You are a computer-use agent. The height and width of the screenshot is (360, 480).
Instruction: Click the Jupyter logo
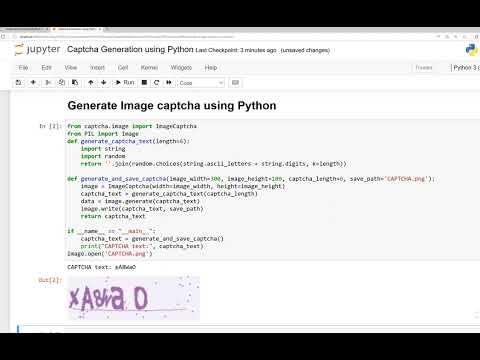(37, 49)
